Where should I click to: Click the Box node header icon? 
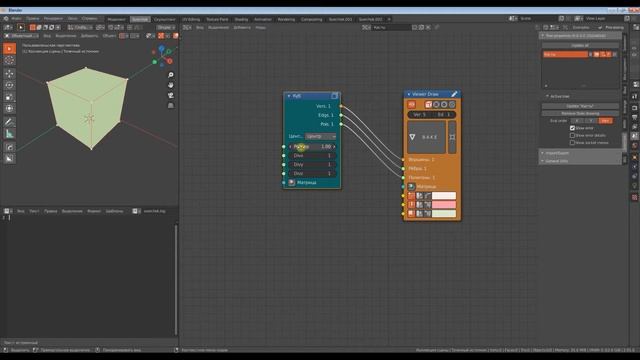[334, 96]
